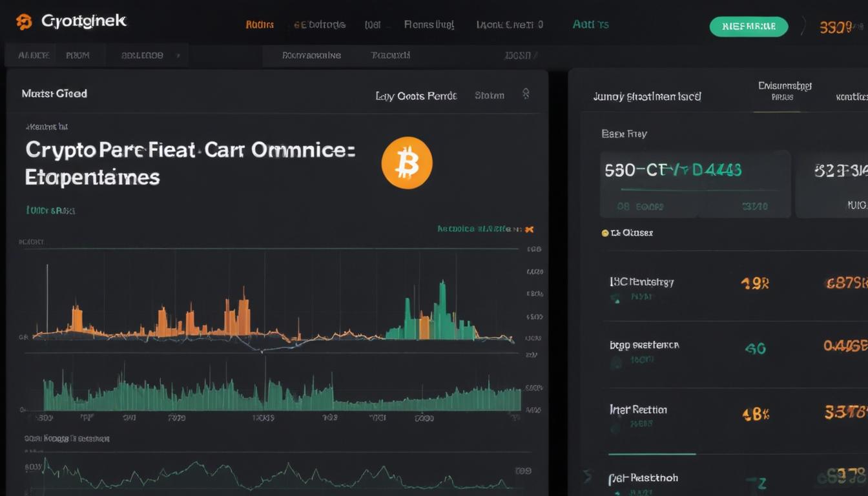
Task: Click the orange Bitcoin icon beside the headline
Action: click(x=406, y=163)
